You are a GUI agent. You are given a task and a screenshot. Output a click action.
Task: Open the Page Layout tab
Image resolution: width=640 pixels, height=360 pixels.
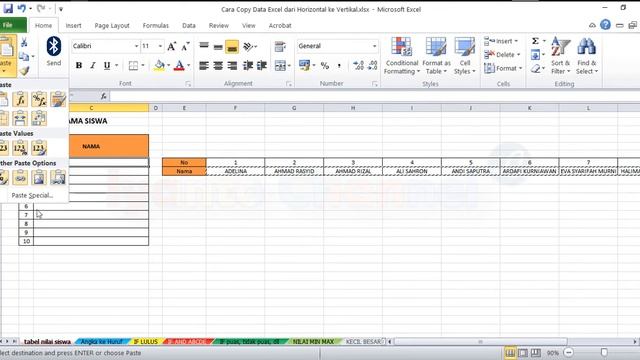tap(112, 25)
